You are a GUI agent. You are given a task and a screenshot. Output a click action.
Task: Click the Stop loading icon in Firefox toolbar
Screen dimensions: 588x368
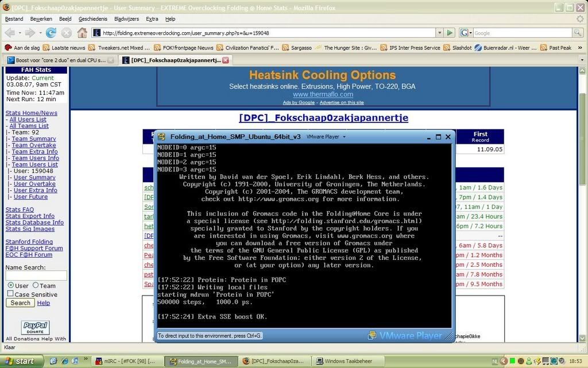[x=67, y=33]
